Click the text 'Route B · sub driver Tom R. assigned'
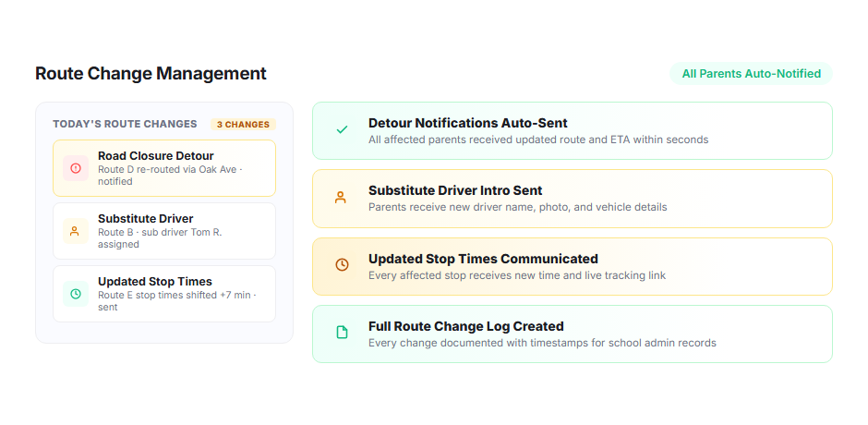This screenshot has height=425, width=868. 160,238
